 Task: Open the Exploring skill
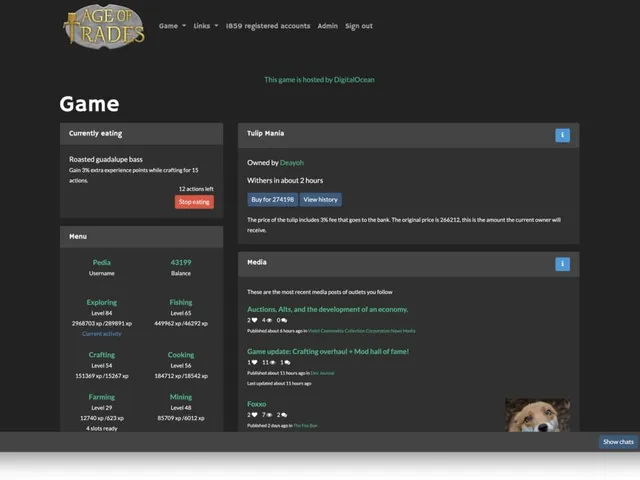tap(102, 302)
